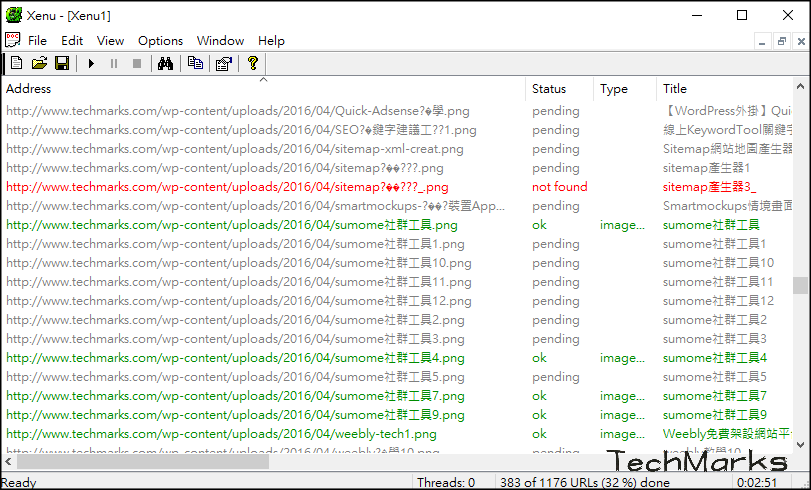This screenshot has height=490, width=811.
Task: Open the View menu
Action: click(x=110, y=41)
